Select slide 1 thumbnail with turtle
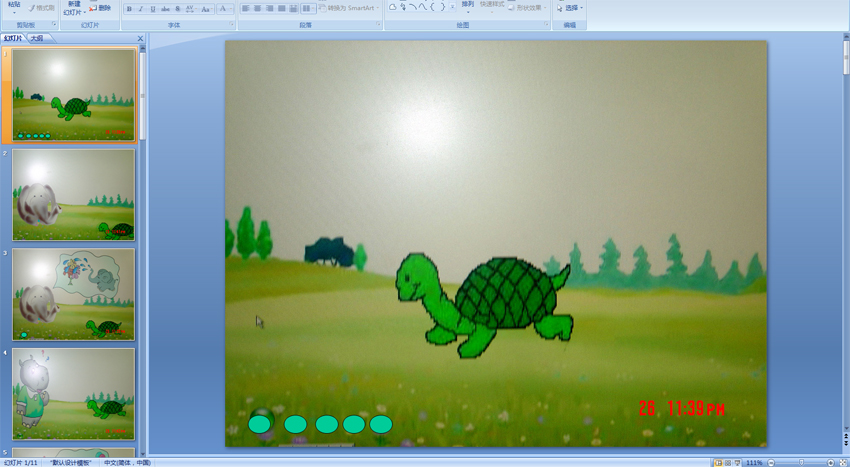Viewport: 850px width, 467px height. 74,95
